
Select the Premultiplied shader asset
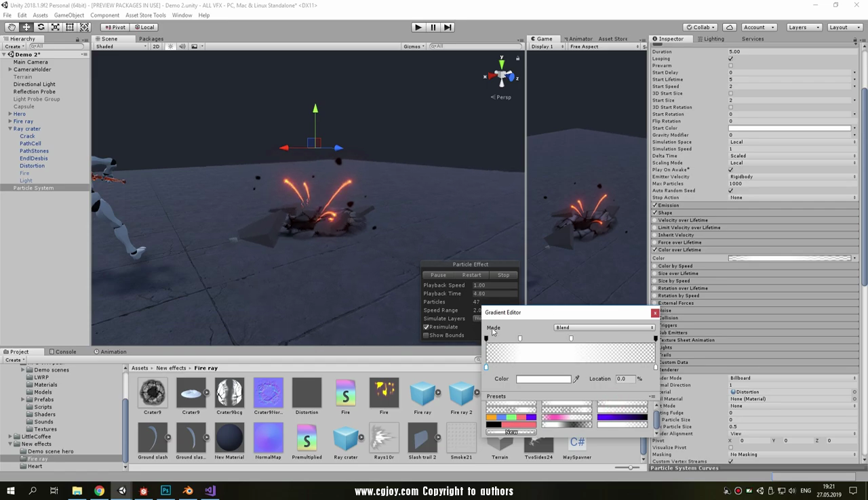point(307,442)
